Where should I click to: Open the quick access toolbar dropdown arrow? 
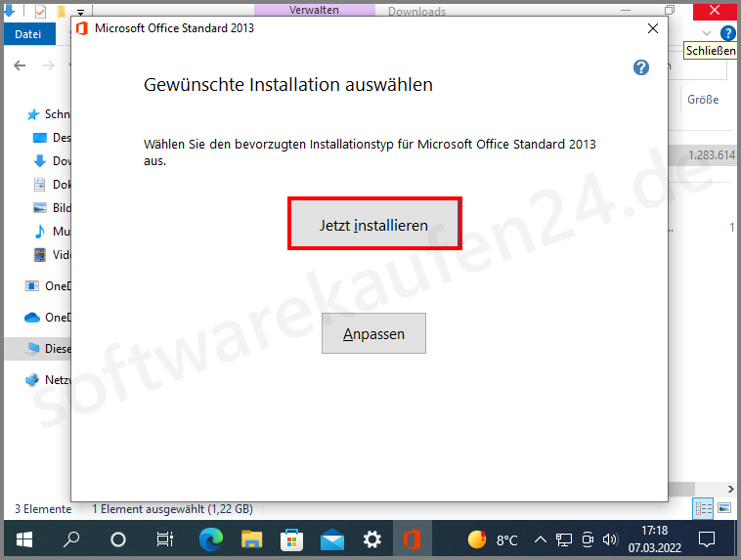(x=81, y=13)
